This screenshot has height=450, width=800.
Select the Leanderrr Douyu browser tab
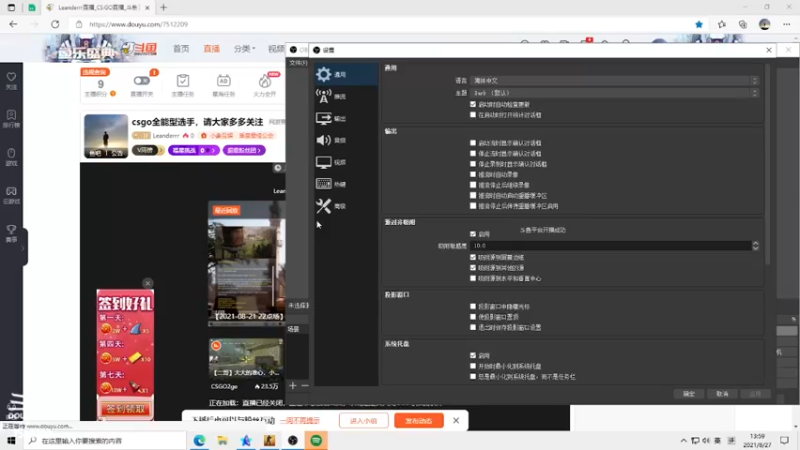98,8
